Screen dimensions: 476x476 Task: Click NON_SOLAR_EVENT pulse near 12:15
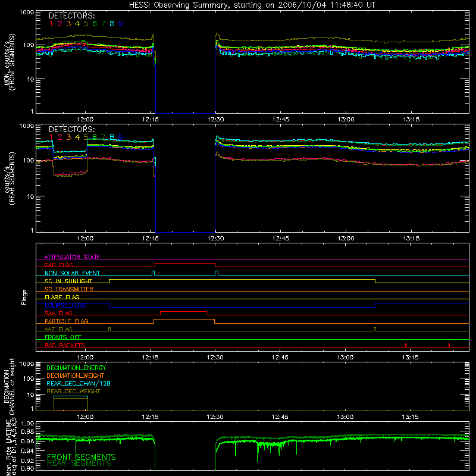coord(154,273)
